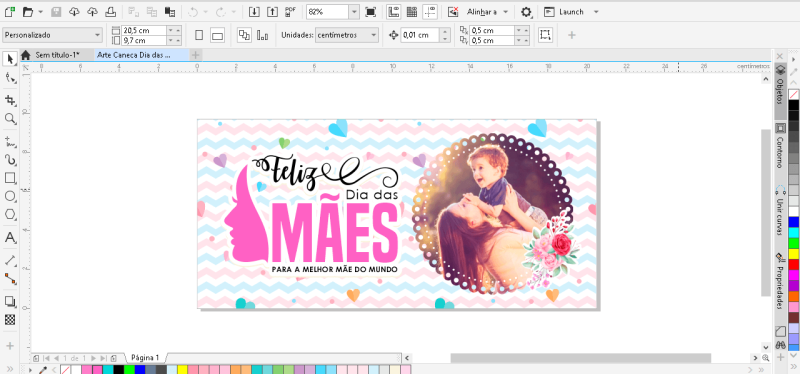Select the Pick arrow tool

point(10,59)
